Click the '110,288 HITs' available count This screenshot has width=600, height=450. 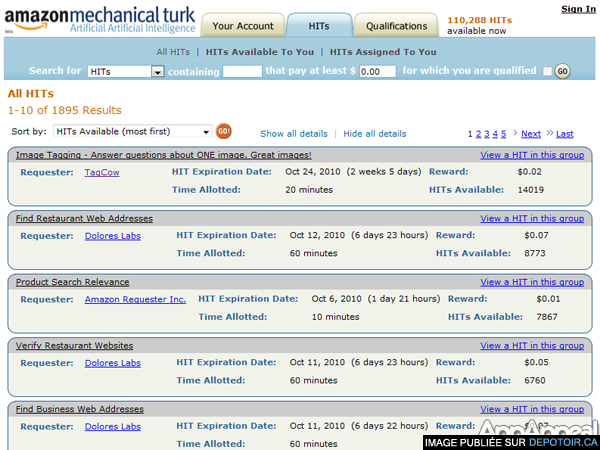pyautogui.click(x=479, y=20)
